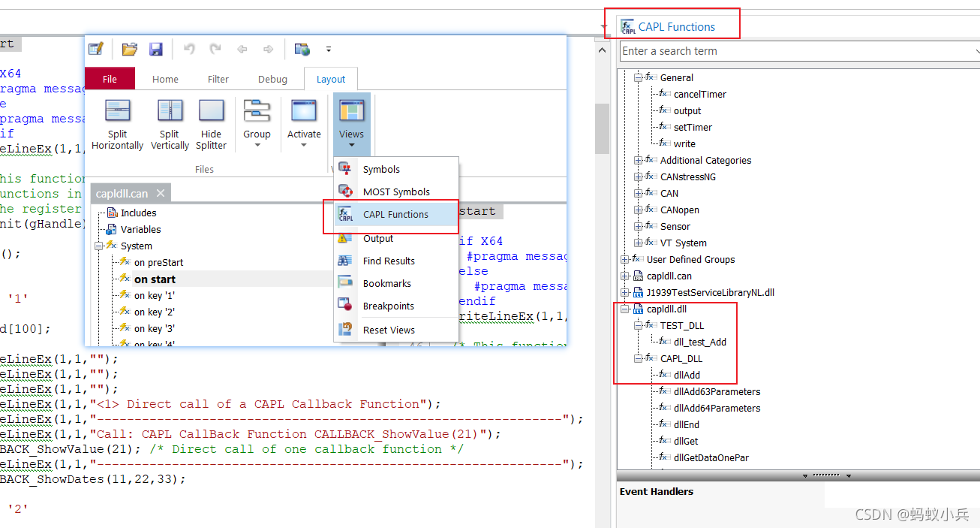Select on key '2' handler
Image resolution: width=980 pixels, height=528 pixels.
[x=155, y=312]
